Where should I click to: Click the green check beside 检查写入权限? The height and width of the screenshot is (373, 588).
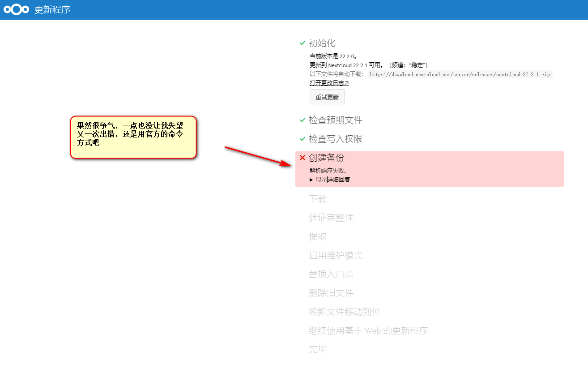click(303, 139)
